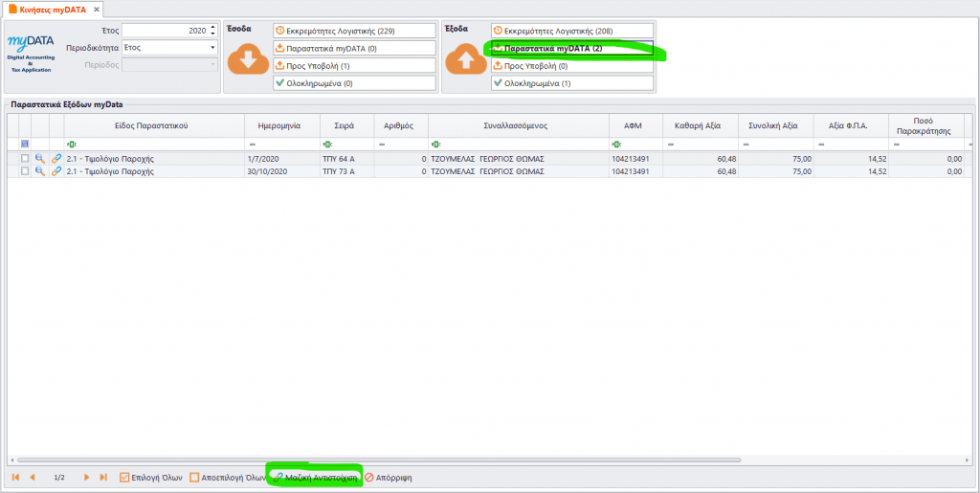Click link icon on ΤΠΥ 73 Α row
Screen dimensions: 980x493
pos(56,171)
